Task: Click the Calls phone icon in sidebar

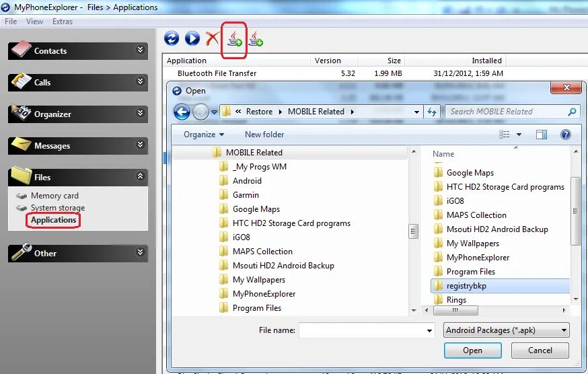Action: click(22, 80)
